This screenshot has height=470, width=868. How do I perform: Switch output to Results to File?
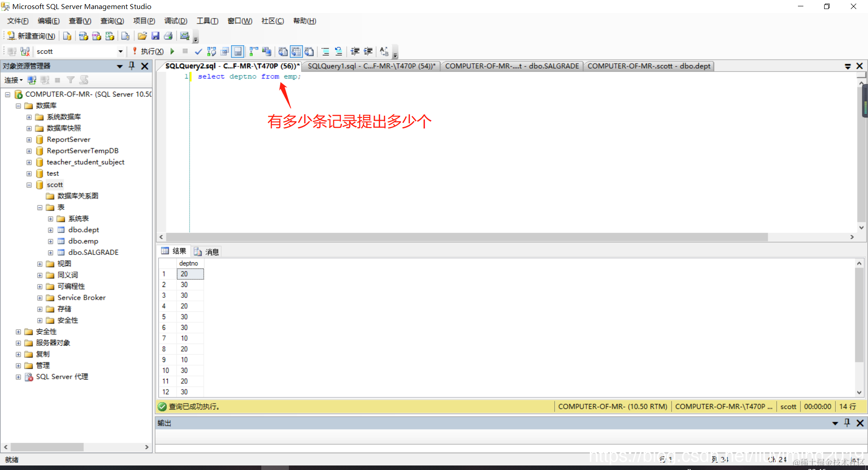coord(309,52)
